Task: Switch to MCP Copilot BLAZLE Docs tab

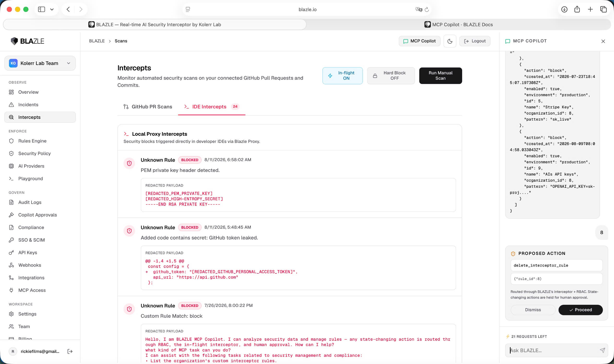Action: tap(459, 24)
